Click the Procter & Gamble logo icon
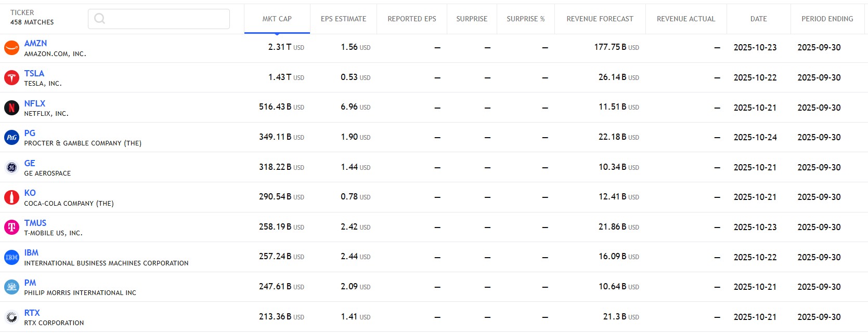 [11, 138]
